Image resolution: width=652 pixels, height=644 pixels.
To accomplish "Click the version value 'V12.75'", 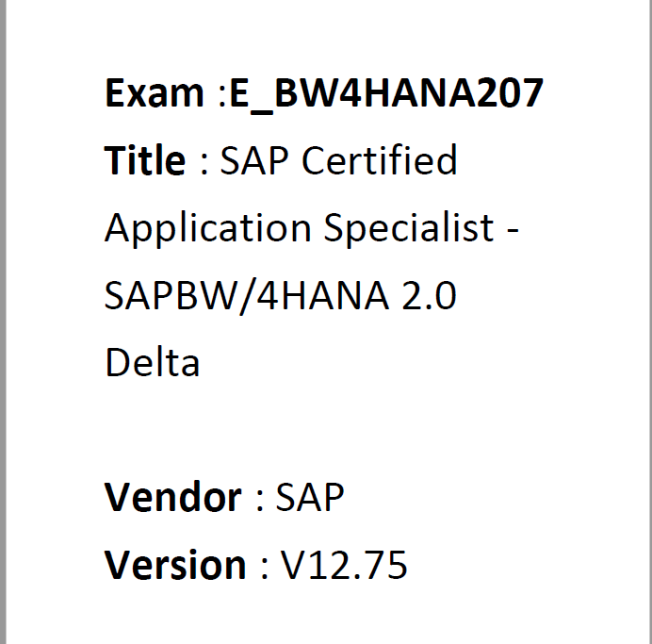I will pyautogui.click(x=344, y=565).
